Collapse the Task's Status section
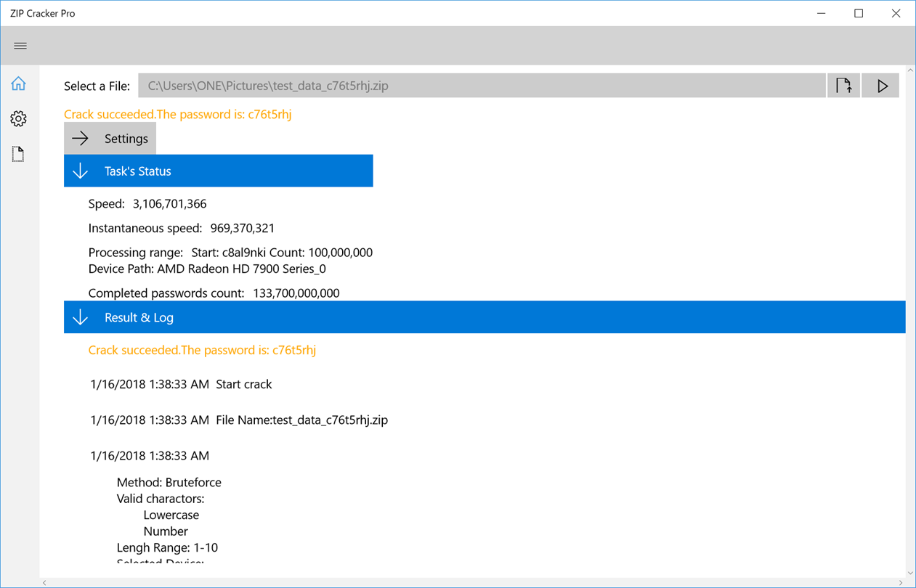 click(219, 171)
